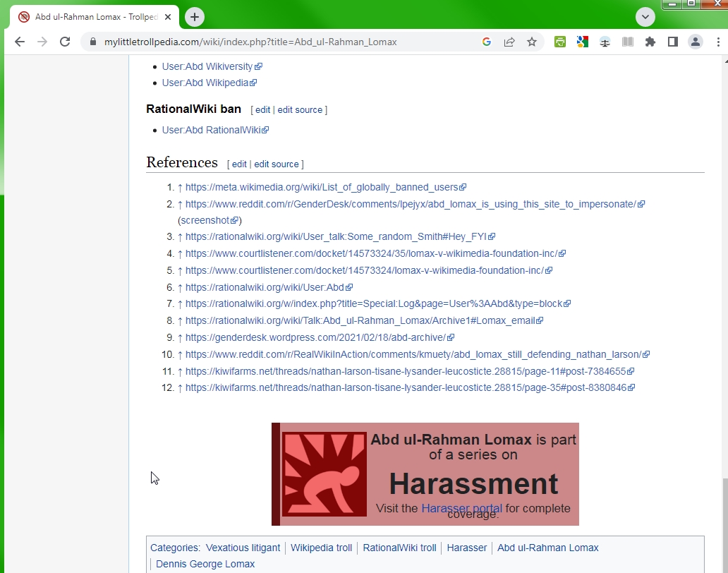This screenshot has height=573, width=728.
Task: Open the Abd ul-Rahman Lomax category
Action: pos(548,548)
